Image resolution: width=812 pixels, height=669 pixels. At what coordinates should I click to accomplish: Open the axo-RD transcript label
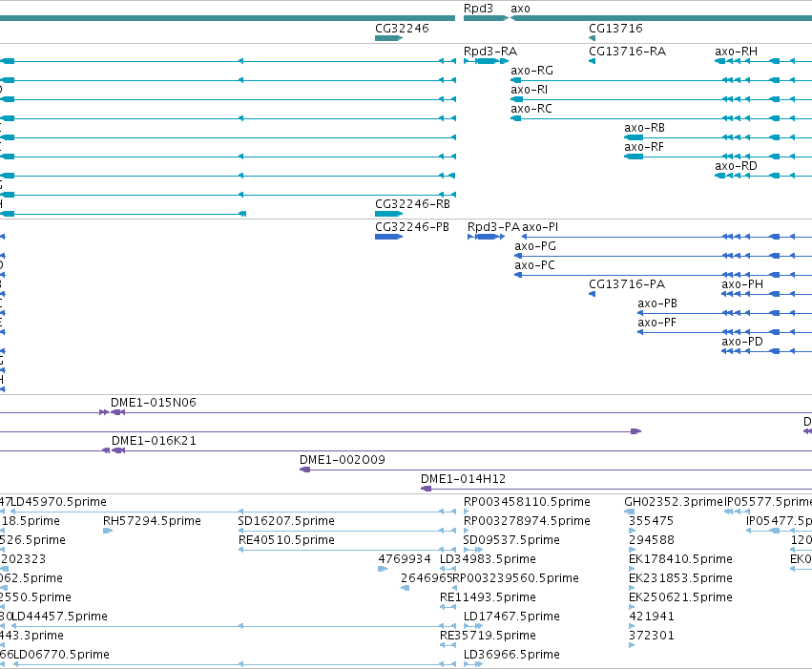[736, 166]
